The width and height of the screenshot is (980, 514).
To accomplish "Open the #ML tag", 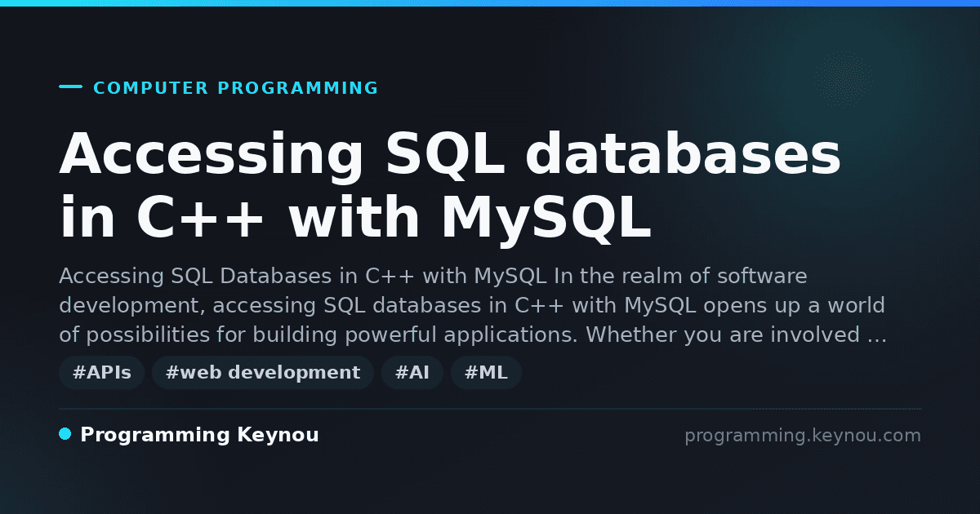I will (x=486, y=373).
